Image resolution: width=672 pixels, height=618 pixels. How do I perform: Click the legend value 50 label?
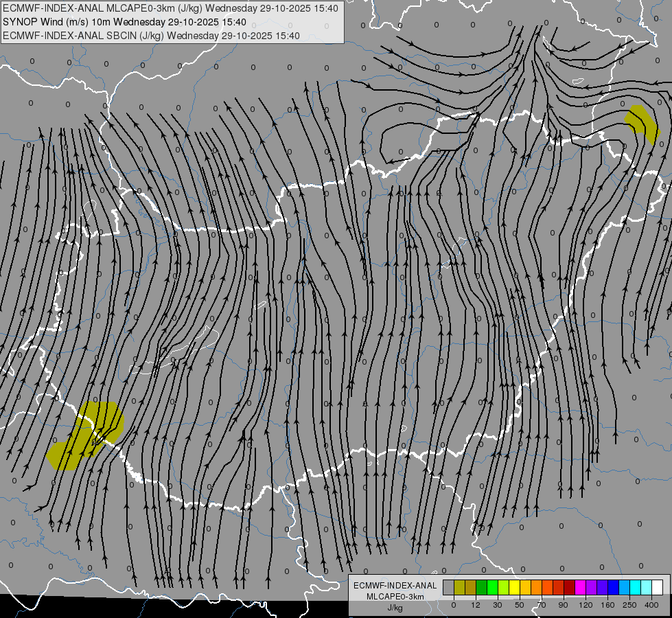[520, 605]
